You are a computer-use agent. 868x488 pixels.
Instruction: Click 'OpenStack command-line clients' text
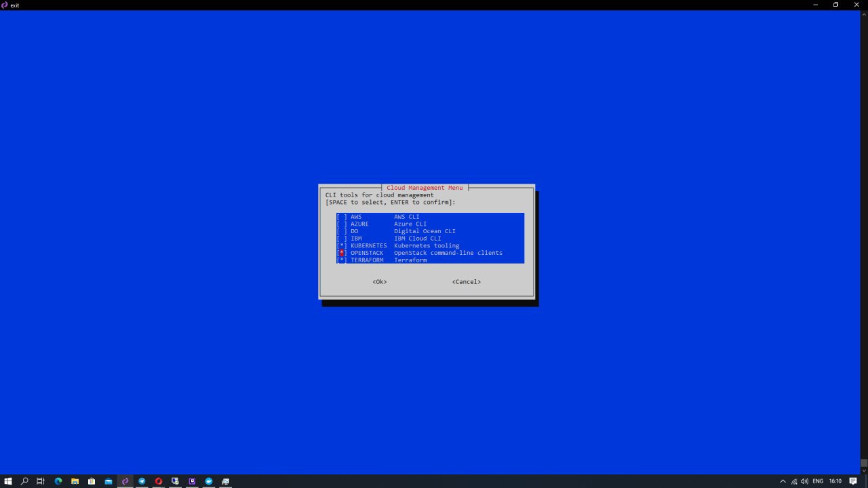448,253
